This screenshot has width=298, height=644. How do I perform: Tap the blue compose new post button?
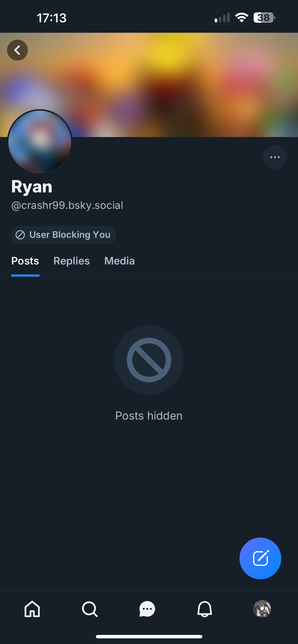coord(260,558)
